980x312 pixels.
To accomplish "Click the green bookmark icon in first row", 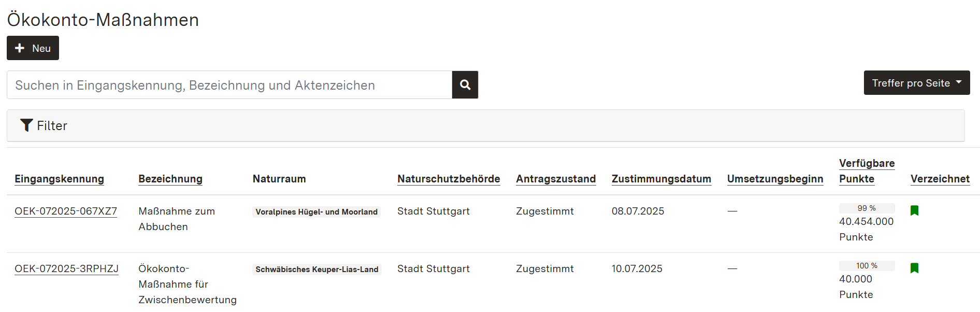I will point(914,210).
